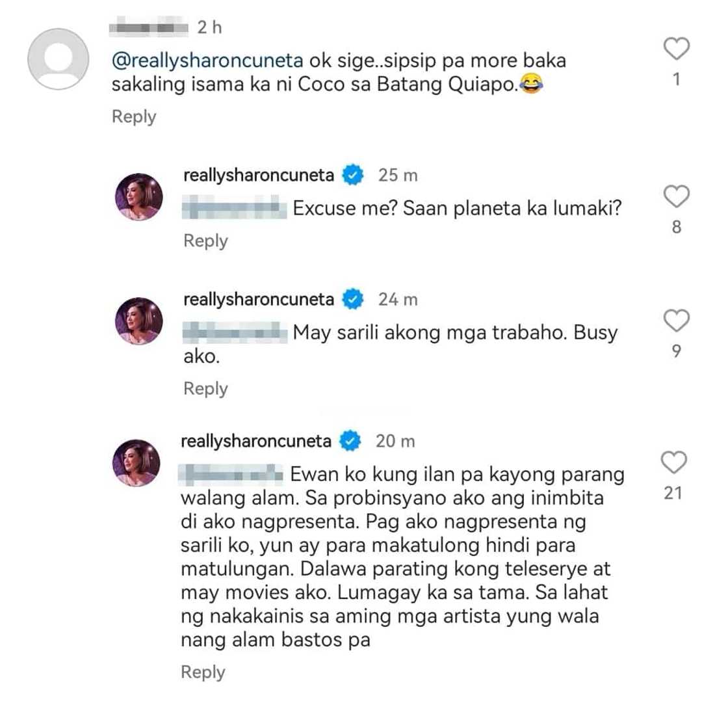
Task: Open profile picture beside the 20 m reply
Action: pos(136,463)
